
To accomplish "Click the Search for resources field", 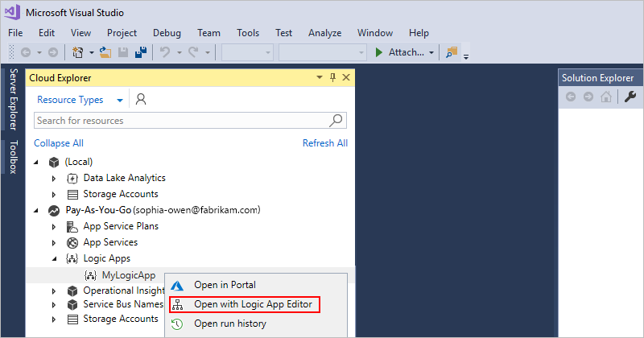I will click(190, 121).
